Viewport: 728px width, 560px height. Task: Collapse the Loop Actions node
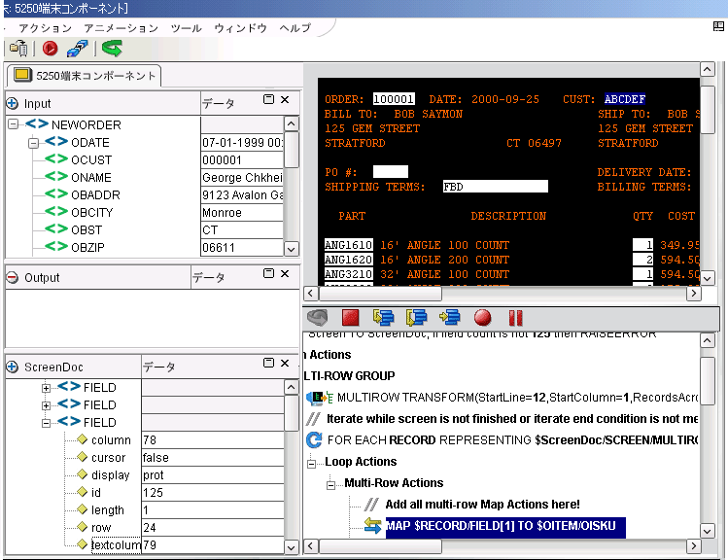[x=313, y=463]
